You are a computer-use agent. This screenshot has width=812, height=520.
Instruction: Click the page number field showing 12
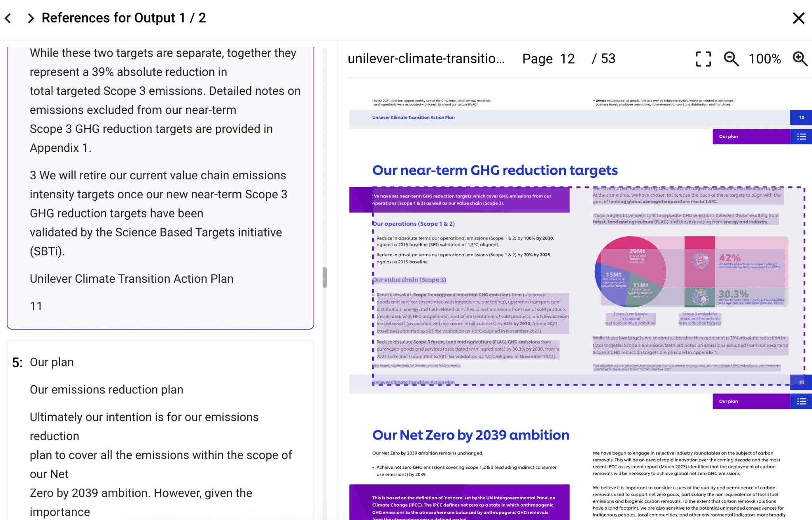pyautogui.click(x=567, y=59)
